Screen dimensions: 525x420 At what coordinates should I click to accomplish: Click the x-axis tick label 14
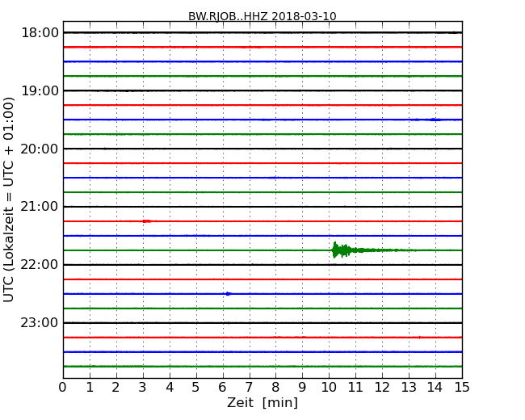[435, 388]
